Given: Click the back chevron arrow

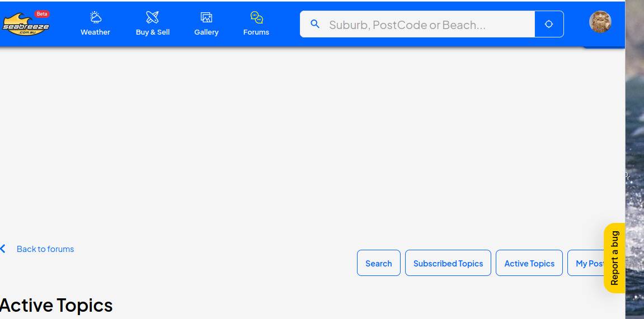Looking at the screenshot, I should (3, 249).
